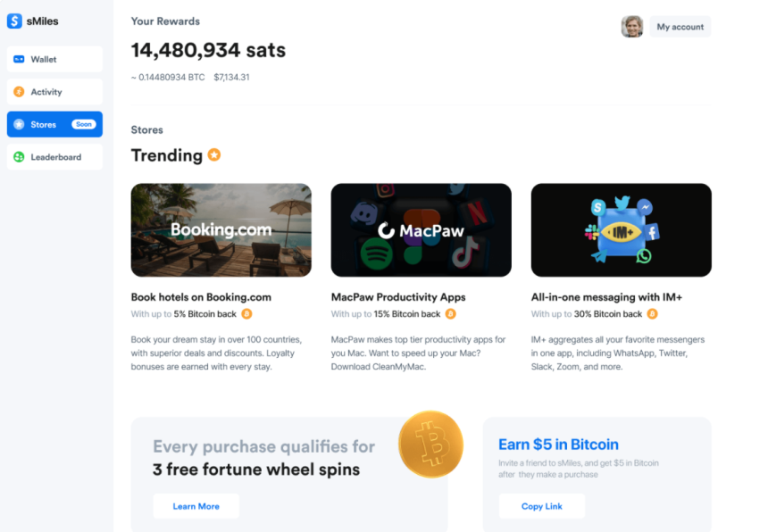
Task: Click the Wallet icon in sidebar
Action: 19,60
